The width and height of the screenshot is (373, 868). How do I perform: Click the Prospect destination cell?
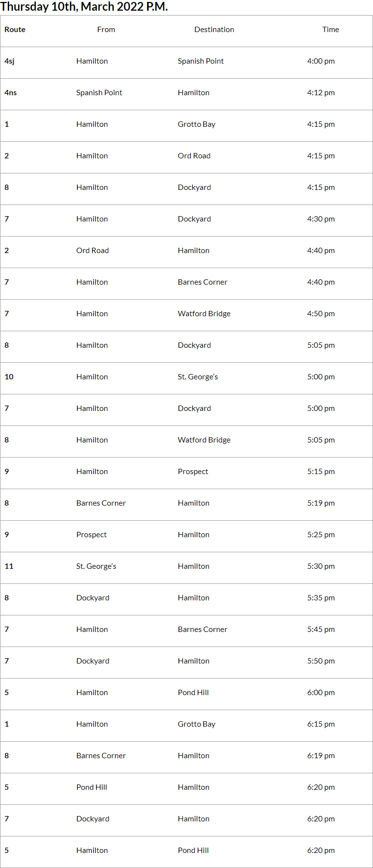tap(193, 472)
